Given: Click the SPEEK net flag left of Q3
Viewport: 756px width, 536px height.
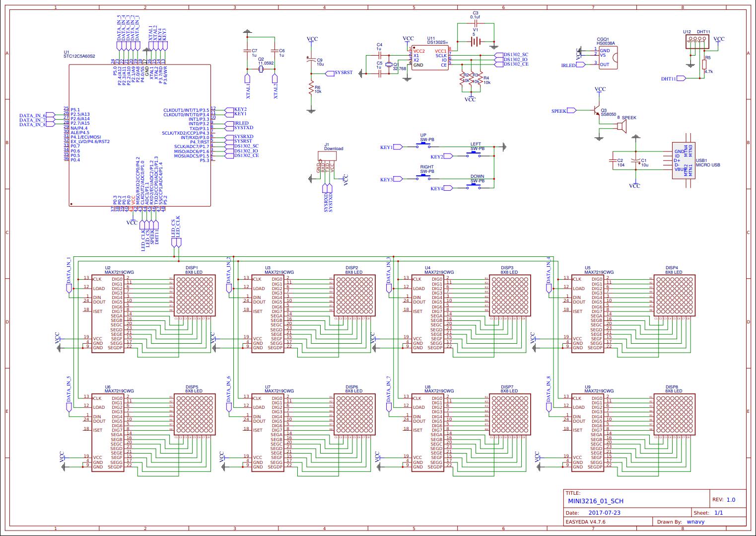Looking at the screenshot, I should (x=564, y=111).
